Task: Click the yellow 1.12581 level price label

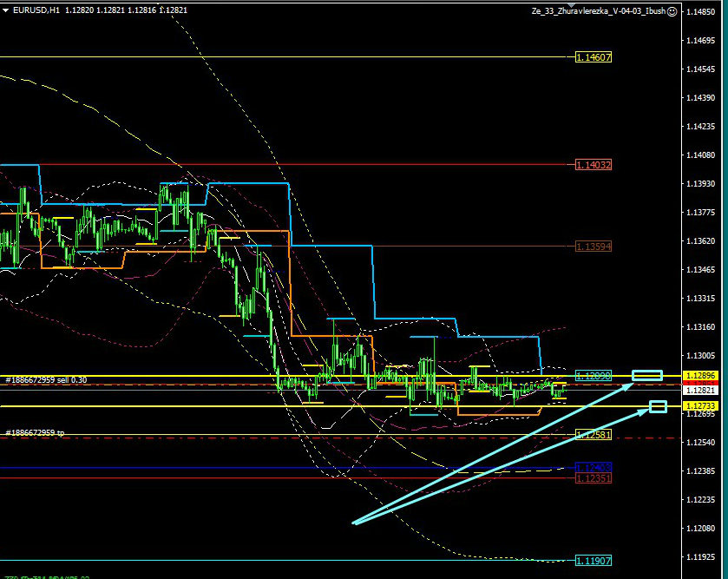Action: tap(594, 435)
